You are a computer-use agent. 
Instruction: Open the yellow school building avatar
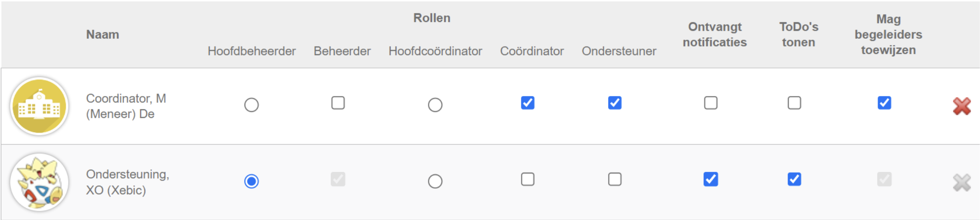39,106
